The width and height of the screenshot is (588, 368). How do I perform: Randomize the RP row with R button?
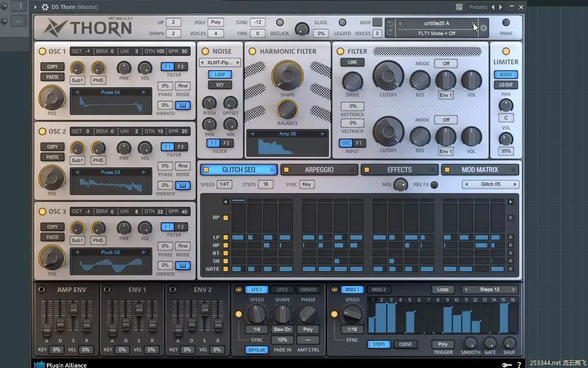click(x=511, y=218)
